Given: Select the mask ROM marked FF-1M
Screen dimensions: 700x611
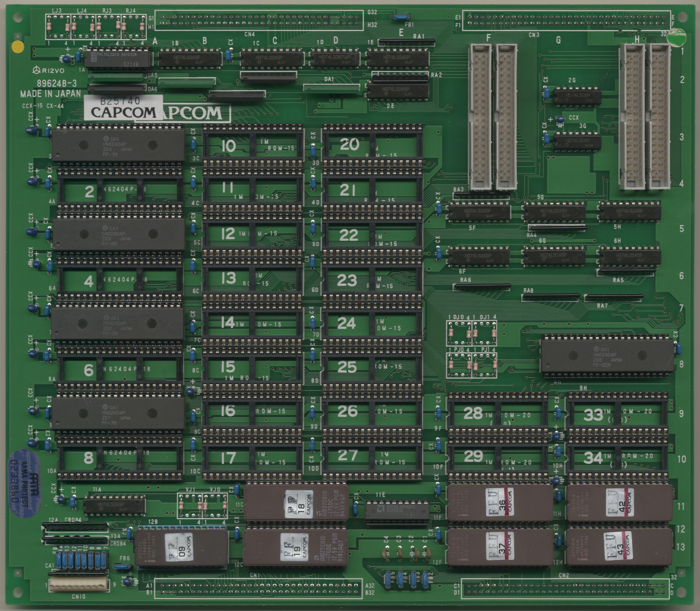Looking at the screenshot, I should pos(118,146).
